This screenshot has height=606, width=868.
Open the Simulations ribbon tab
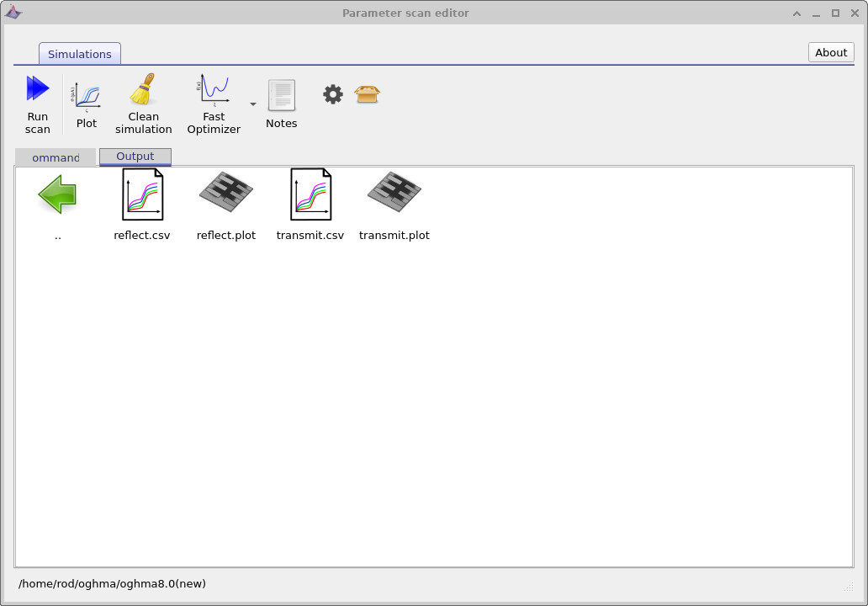click(x=79, y=53)
